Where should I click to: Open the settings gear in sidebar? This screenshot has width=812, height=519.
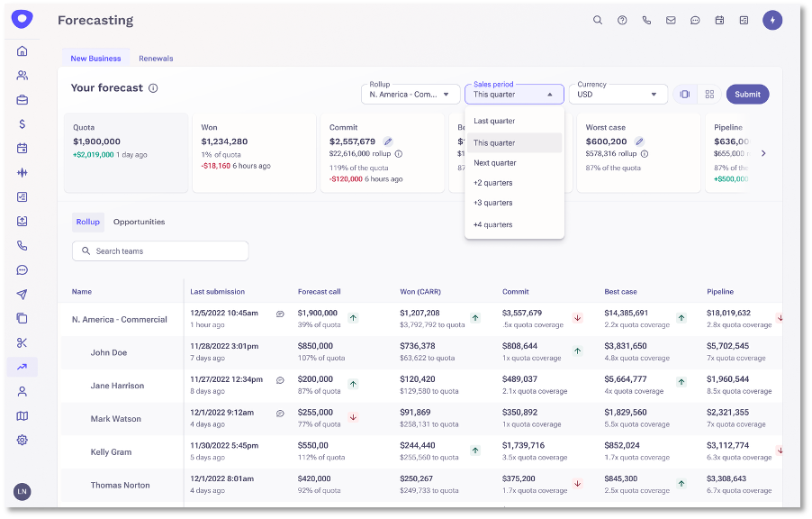pos(22,441)
